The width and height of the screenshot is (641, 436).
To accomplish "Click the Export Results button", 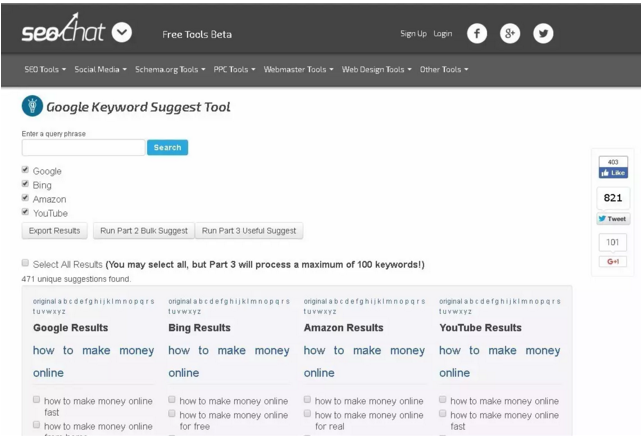I will tap(54, 231).
